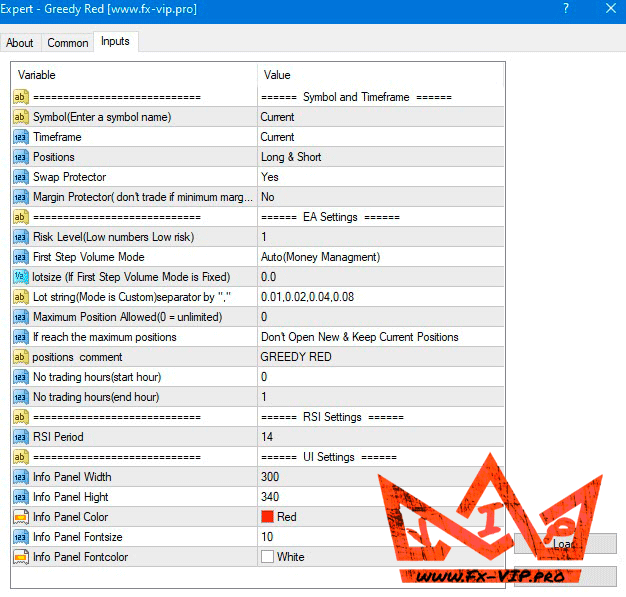Click the icon beside Info Panel Fontcolor

(x=20, y=557)
